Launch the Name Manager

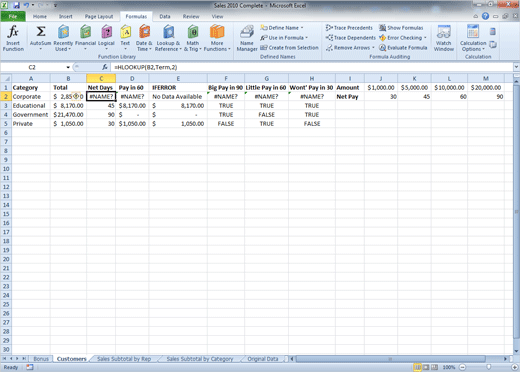(247, 38)
